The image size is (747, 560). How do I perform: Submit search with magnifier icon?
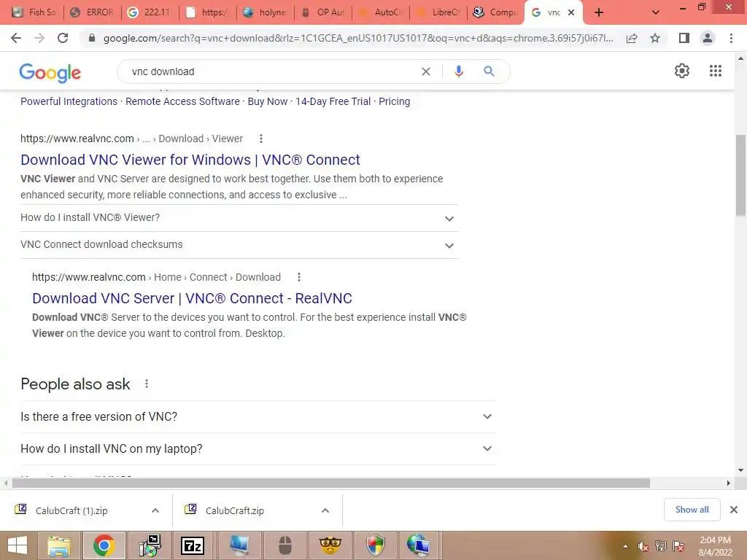click(489, 71)
